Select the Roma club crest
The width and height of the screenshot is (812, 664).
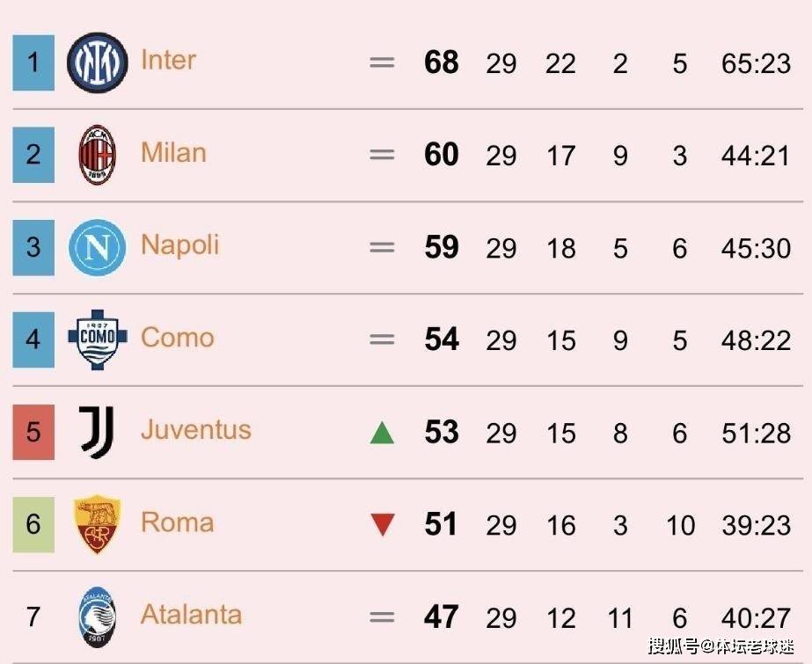click(98, 524)
